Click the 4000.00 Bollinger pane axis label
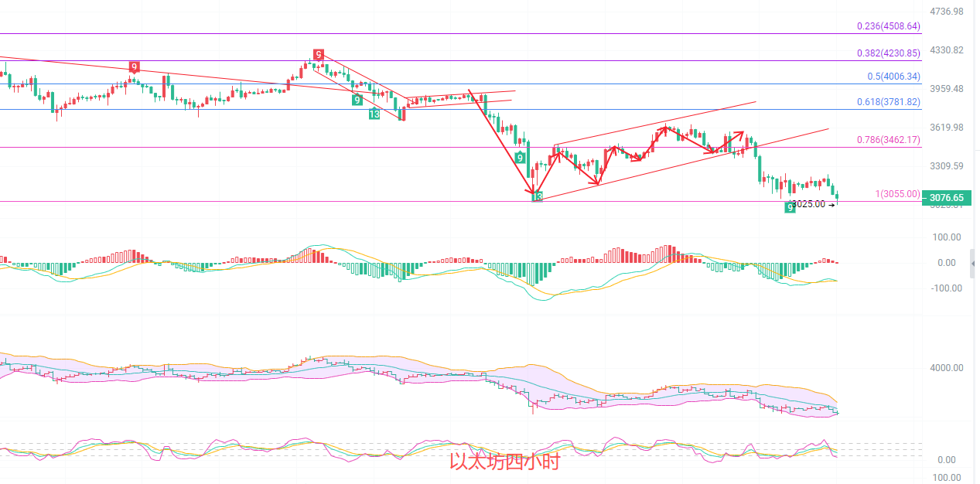980x484 pixels. pyautogui.click(x=947, y=368)
